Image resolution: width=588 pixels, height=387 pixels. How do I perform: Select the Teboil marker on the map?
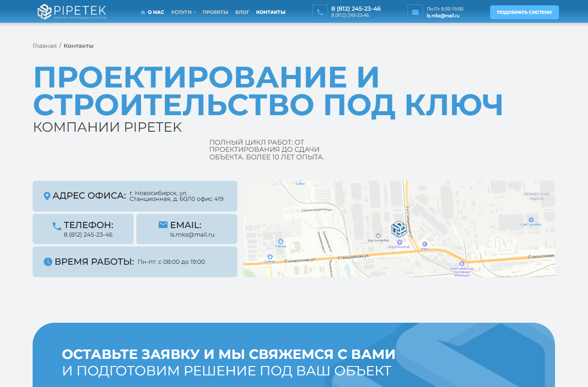tap(424, 244)
